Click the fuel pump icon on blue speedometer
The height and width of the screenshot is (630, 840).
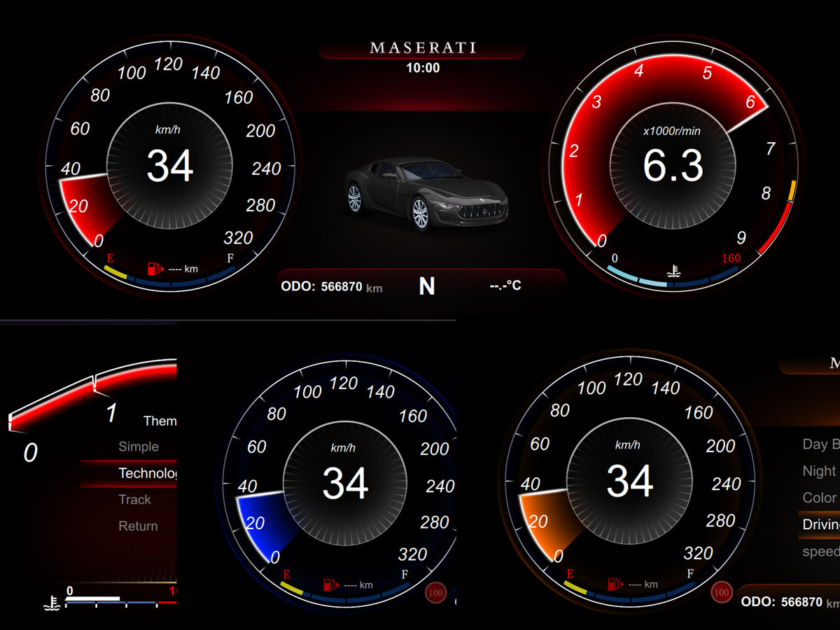point(330,584)
